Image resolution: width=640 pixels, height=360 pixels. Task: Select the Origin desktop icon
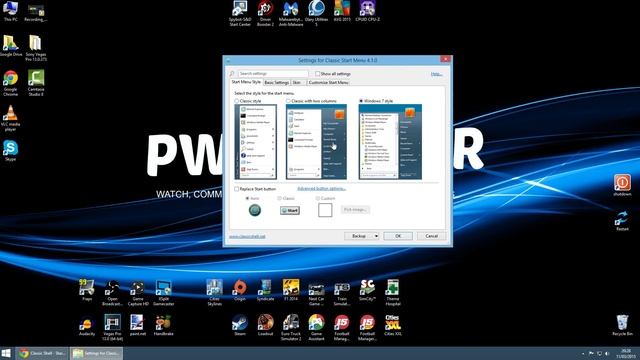pos(240,290)
